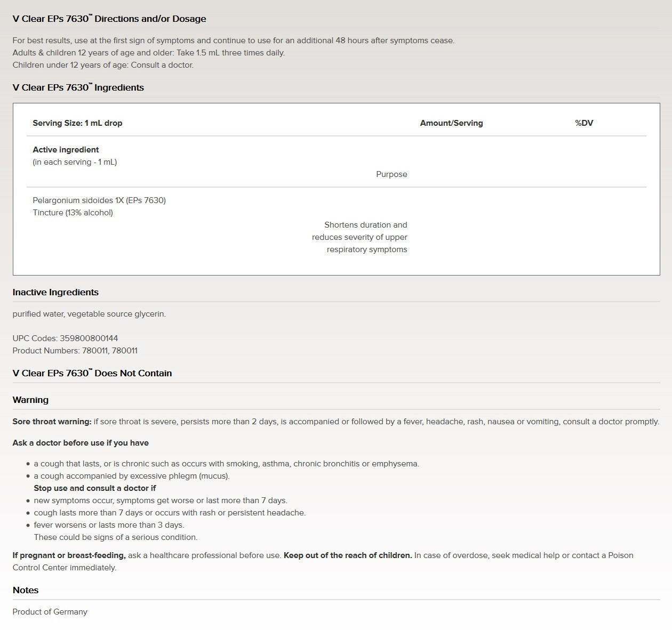Click the UPC Codes line

tap(65, 338)
